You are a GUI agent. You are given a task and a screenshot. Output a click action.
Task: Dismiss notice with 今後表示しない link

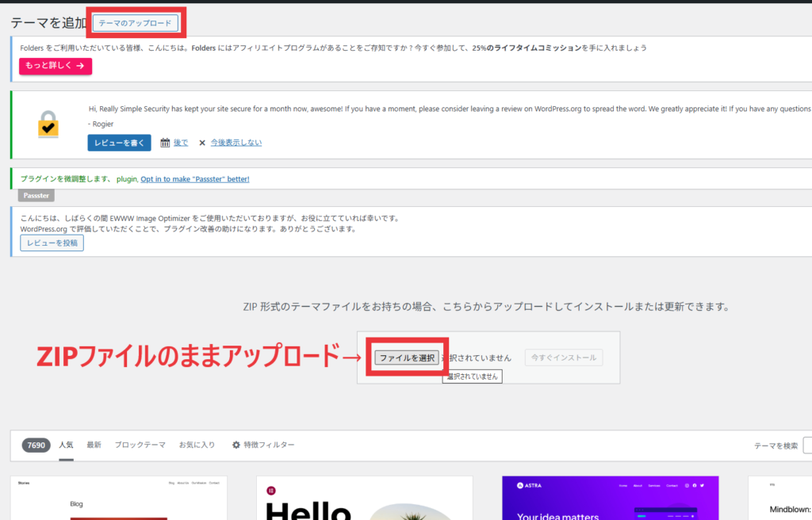pos(236,143)
